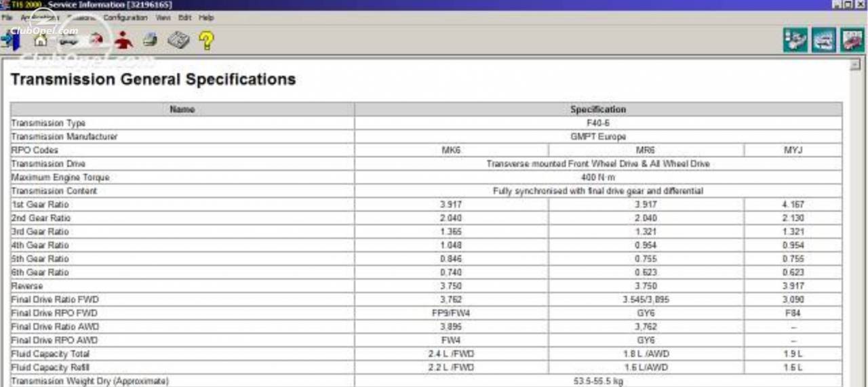Select the 53.5-55.5 kg weight value
868x387 pixels.
click(598, 381)
